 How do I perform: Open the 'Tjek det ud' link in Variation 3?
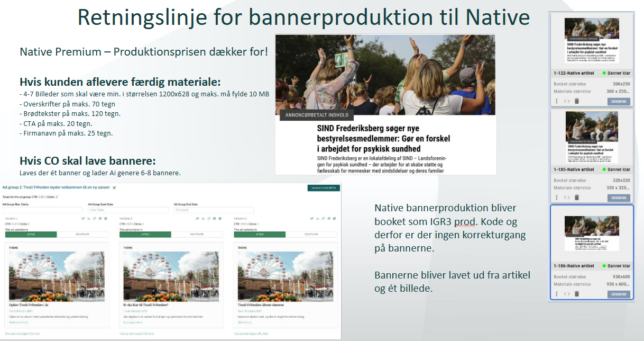[x=246, y=322]
